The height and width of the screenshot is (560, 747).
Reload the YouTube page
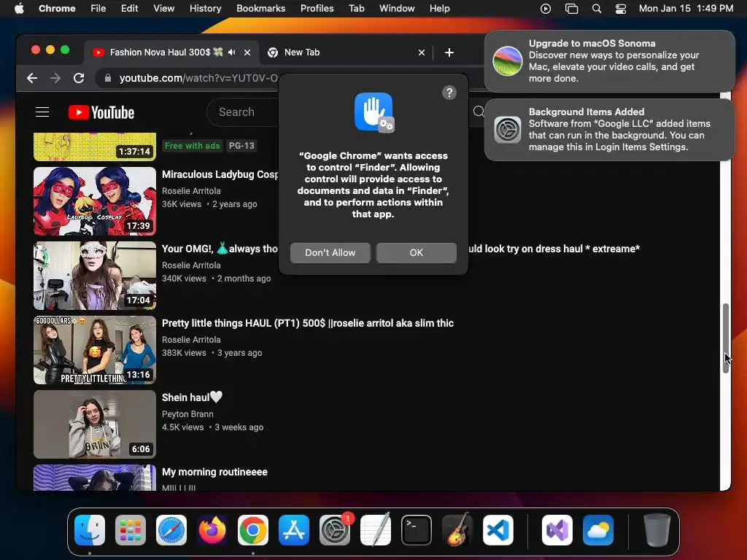(79, 78)
